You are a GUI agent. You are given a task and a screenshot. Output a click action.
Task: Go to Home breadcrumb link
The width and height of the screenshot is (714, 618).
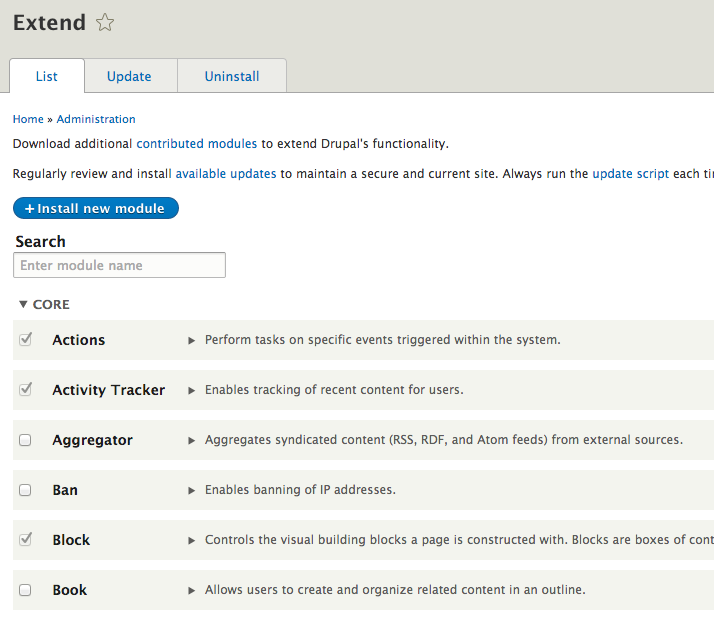point(28,119)
